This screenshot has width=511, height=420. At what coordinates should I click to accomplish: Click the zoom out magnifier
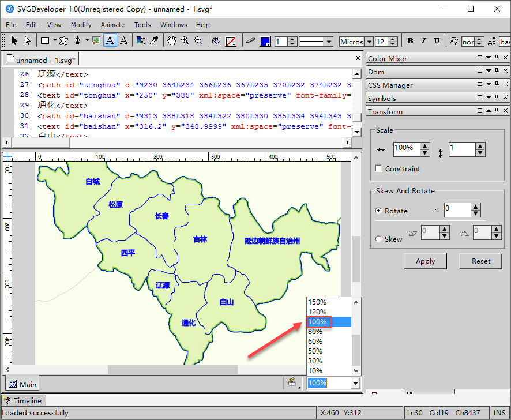[198, 41]
